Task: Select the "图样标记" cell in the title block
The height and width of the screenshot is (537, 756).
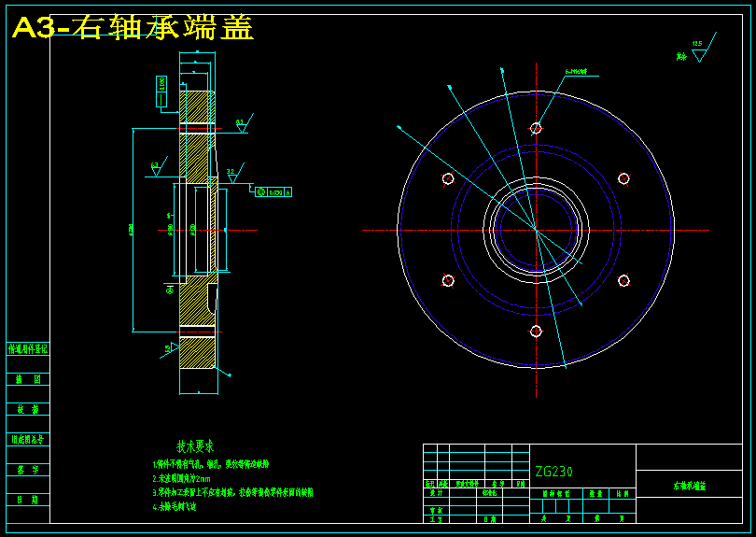Action: 556,494
